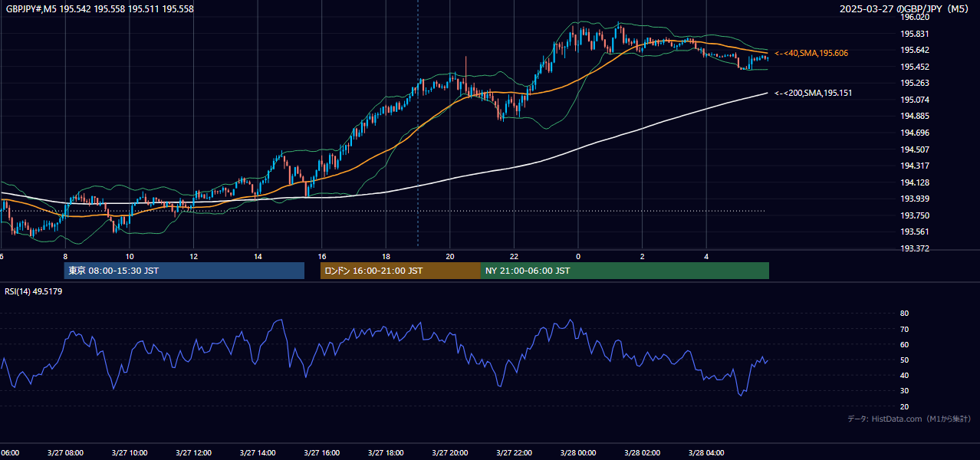This screenshot has width=980, height=460.
Task: Select the 200 SMA label reading 195.151
Action: pos(814,93)
